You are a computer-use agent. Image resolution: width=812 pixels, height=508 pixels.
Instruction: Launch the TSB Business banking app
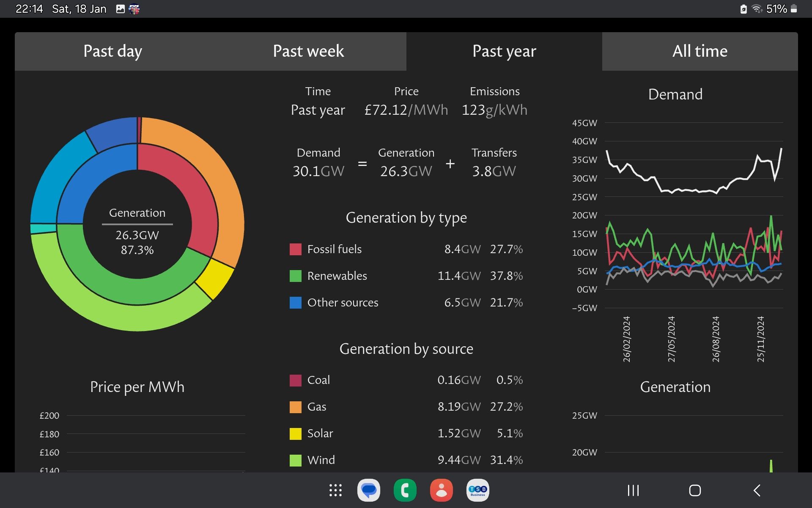pos(477,490)
